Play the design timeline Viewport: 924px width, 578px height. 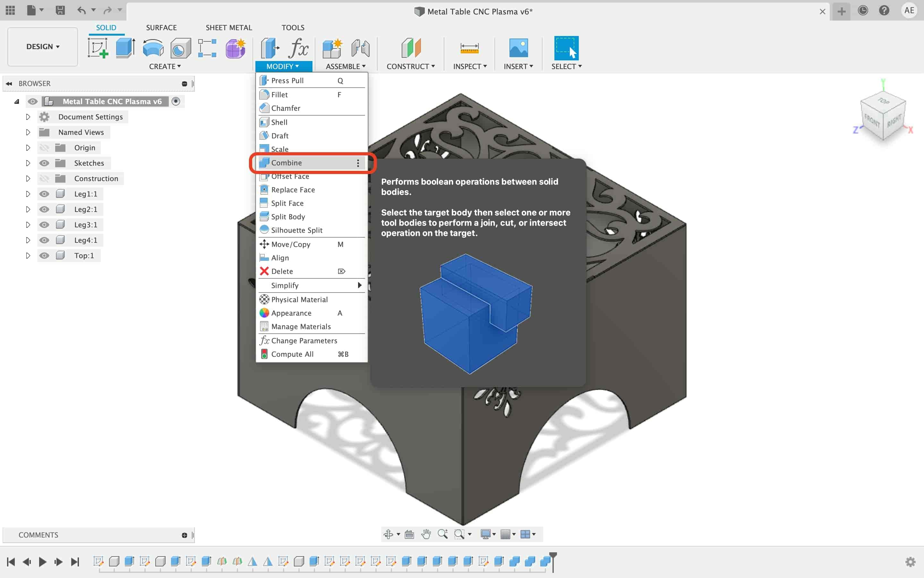tap(42, 562)
